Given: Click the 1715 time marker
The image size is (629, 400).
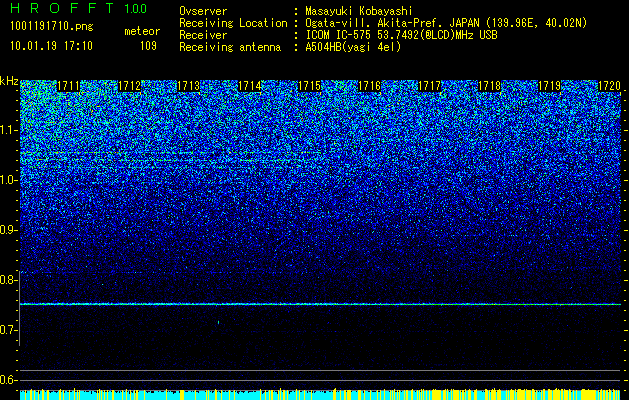Looking at the screenshot, I should 309,86.
